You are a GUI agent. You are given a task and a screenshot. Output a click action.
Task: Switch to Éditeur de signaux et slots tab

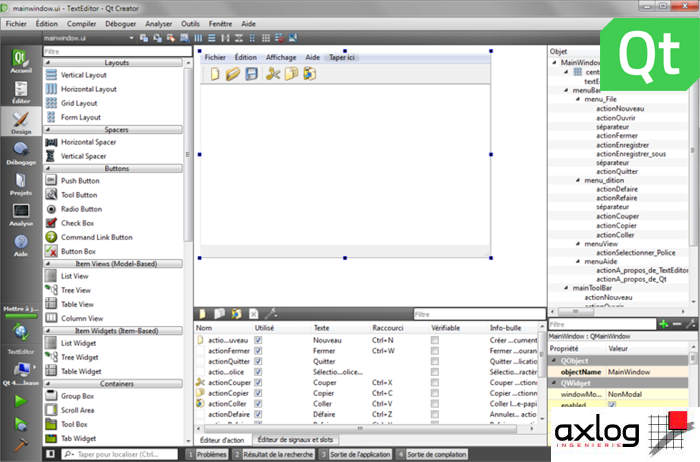295,440
